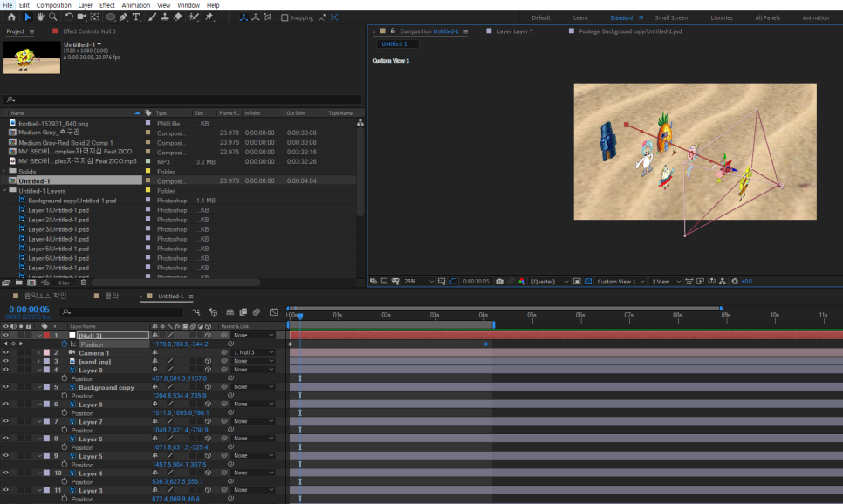Click the Composition Mini-Flowchart icon in timeline
843x504 pixels.
(195, 311)
